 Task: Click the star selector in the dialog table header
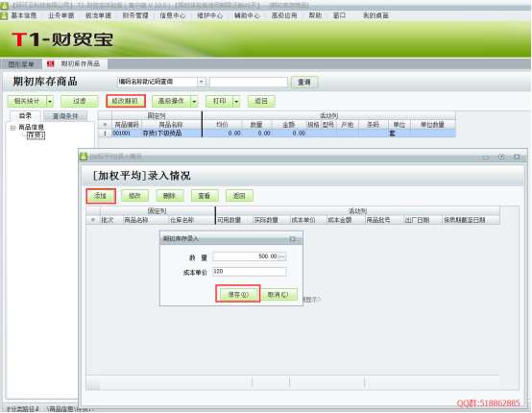tap(92, 220)
